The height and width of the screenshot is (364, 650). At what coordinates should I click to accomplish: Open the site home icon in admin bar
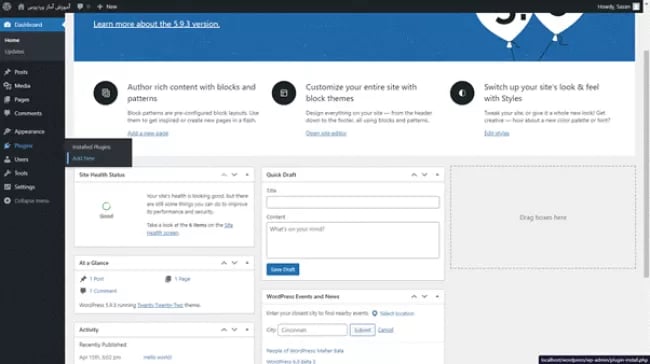point(21,7)
